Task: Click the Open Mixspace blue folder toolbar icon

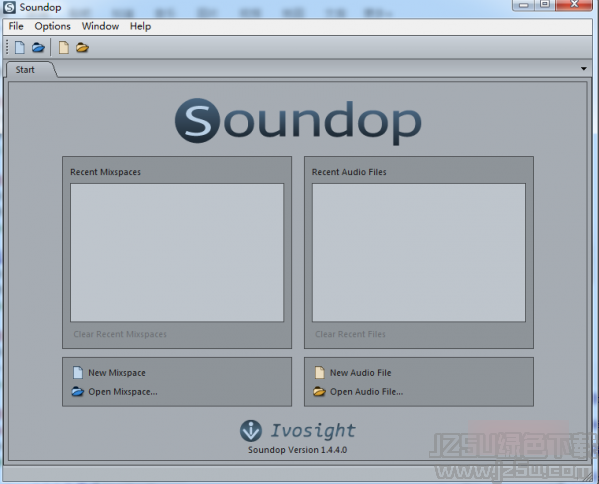Action: click(x=38, y=48)
